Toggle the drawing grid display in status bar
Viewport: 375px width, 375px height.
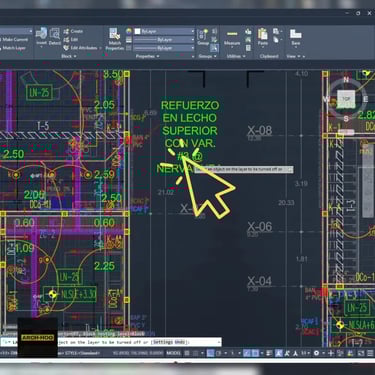[187, 353]
